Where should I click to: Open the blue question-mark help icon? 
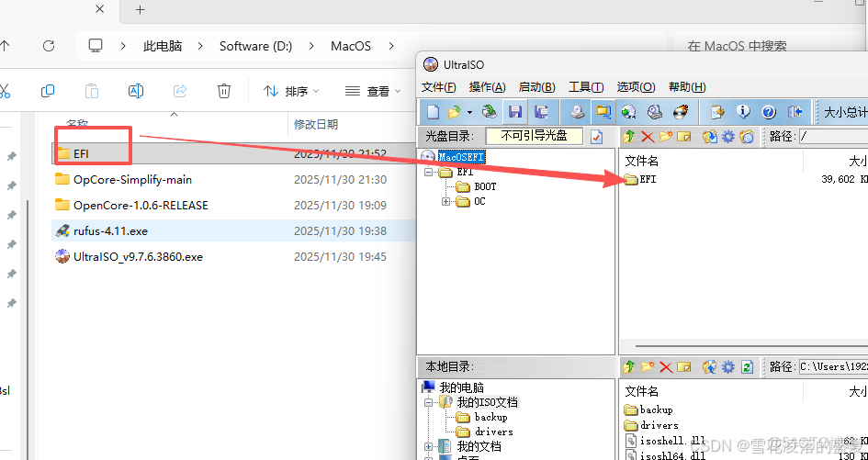769,112
